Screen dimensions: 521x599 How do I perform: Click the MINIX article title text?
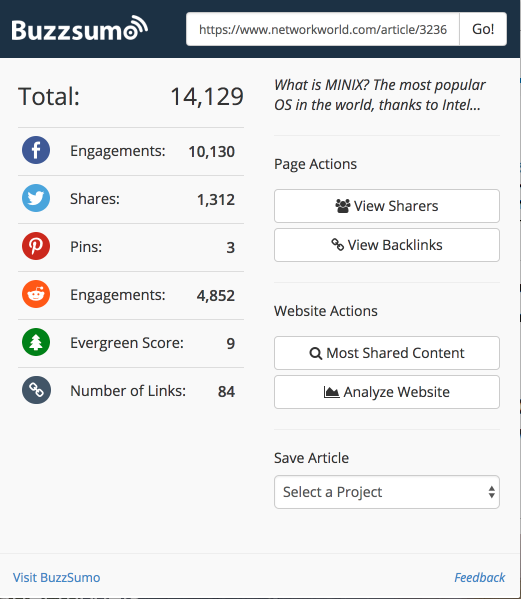(380, 95)
